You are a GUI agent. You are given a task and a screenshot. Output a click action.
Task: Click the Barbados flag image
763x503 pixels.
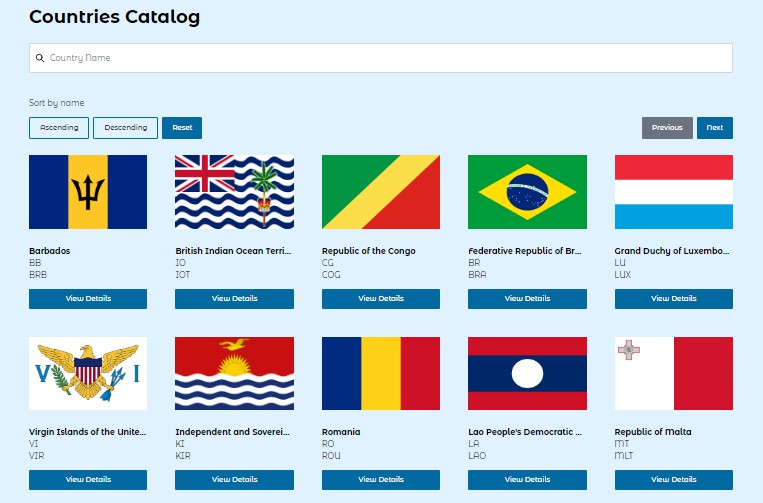(88, 192)
